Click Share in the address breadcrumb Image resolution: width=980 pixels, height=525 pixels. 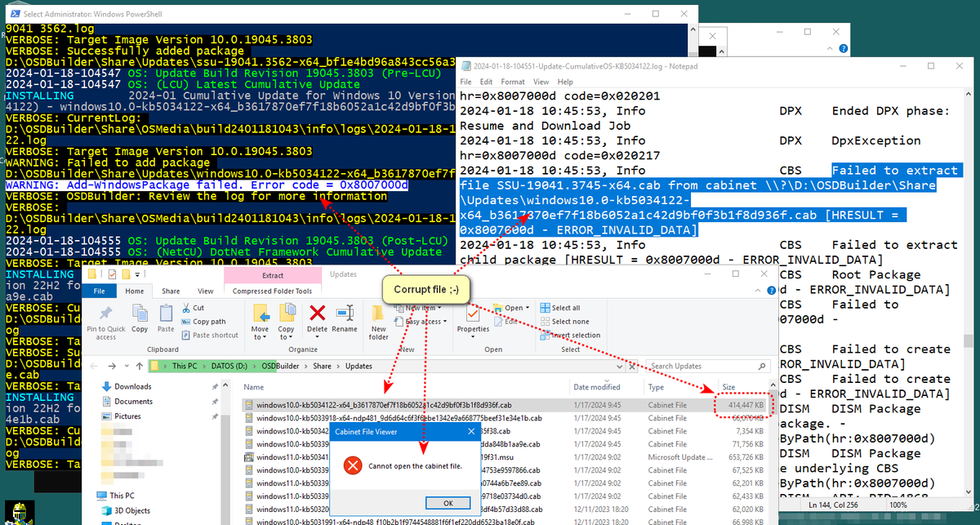coord(321,366)
